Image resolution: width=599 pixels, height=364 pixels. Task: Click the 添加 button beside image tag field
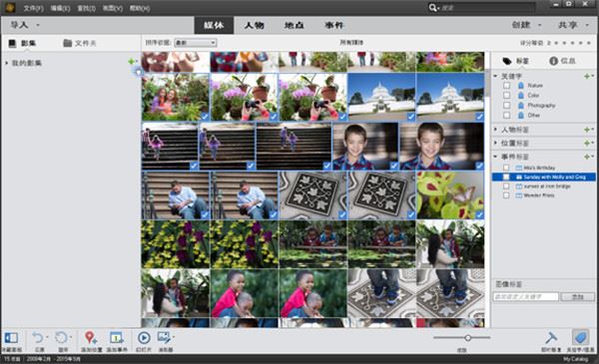click(x=577, y=296)
